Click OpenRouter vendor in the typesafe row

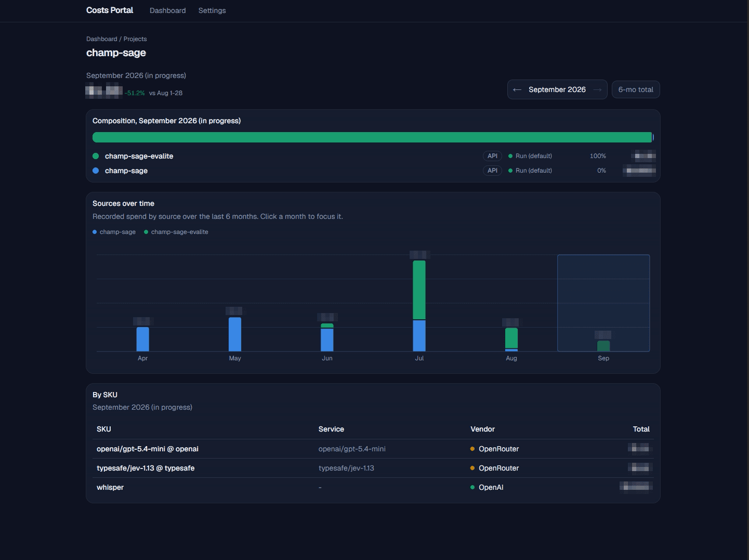[495, 468]
